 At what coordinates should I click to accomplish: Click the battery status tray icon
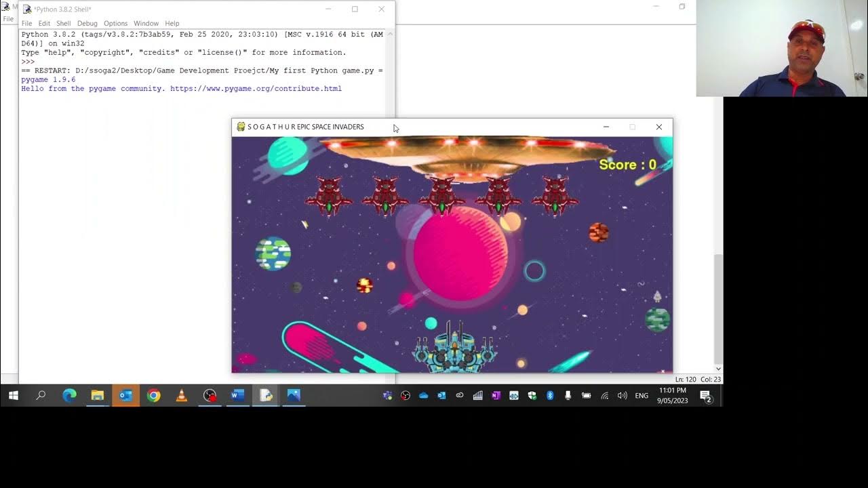pyautogui.click(x=587, y=396)
